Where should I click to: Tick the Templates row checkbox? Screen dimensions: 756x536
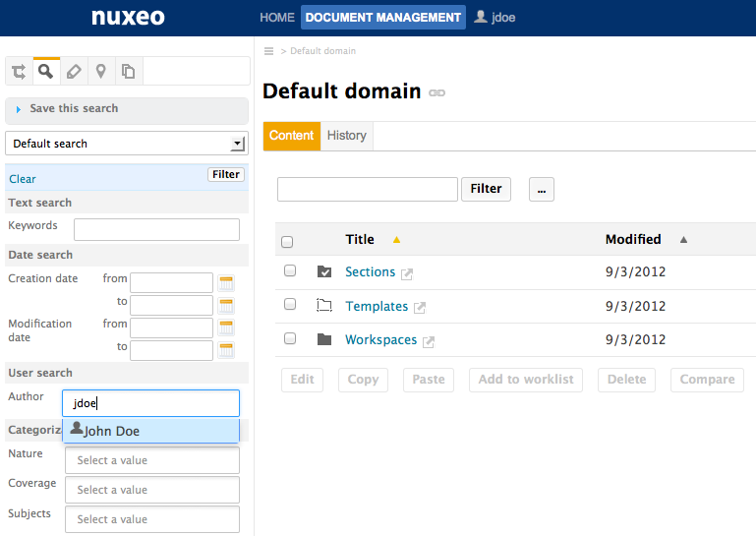290,305
